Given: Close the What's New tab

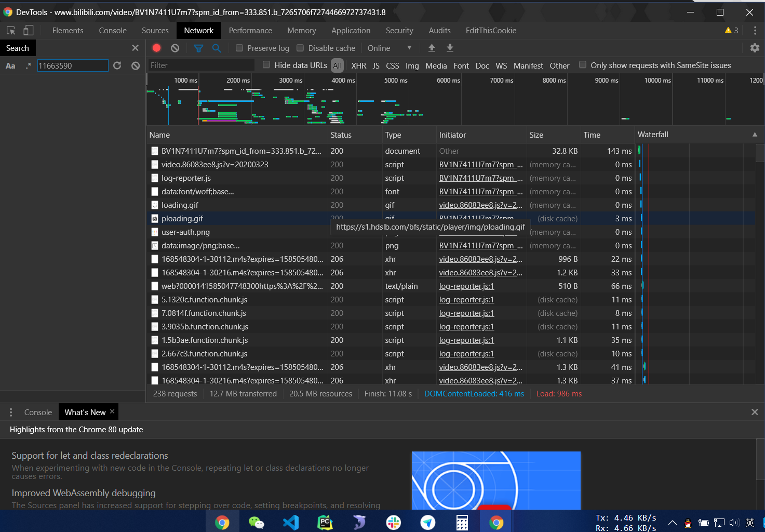Looking at the screenshot, I should tap(112, 411).
